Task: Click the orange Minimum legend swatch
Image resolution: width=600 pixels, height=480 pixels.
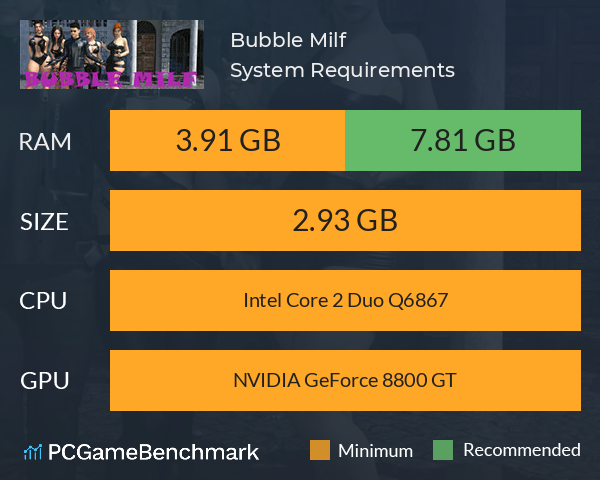Action: 320,450
